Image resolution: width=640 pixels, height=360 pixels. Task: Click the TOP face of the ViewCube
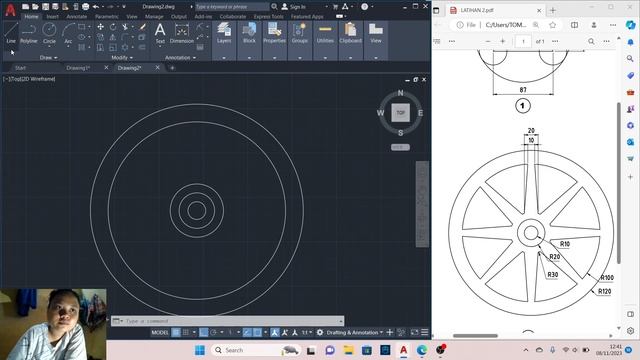pos(400,113)
